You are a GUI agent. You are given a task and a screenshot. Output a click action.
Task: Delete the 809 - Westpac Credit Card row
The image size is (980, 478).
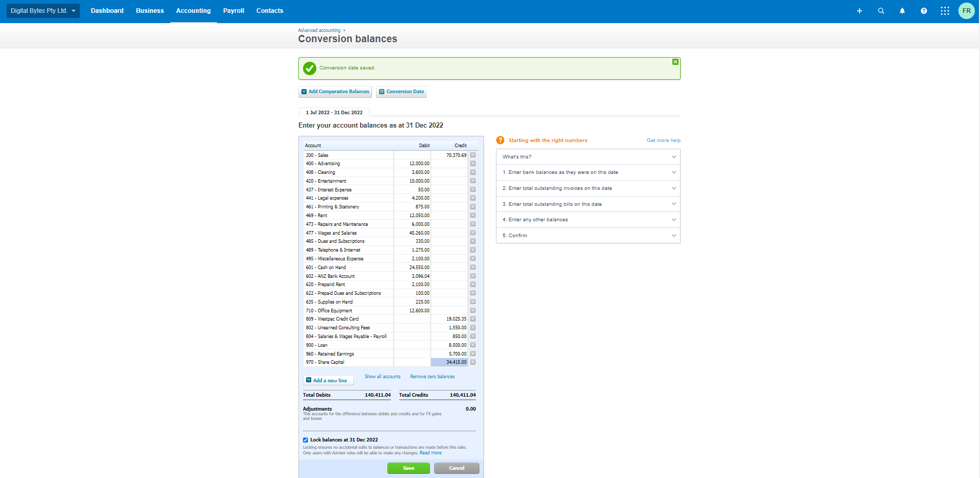coord(473,319)
